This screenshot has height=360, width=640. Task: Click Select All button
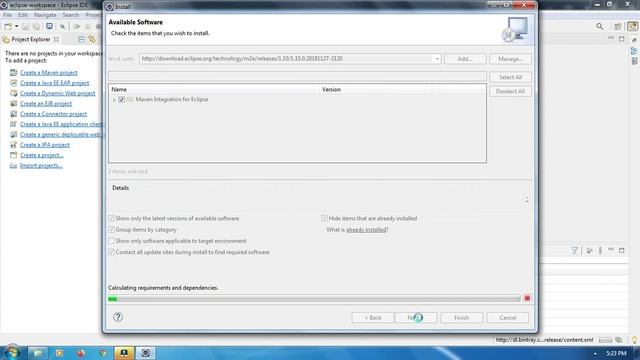tap(510, 77)
